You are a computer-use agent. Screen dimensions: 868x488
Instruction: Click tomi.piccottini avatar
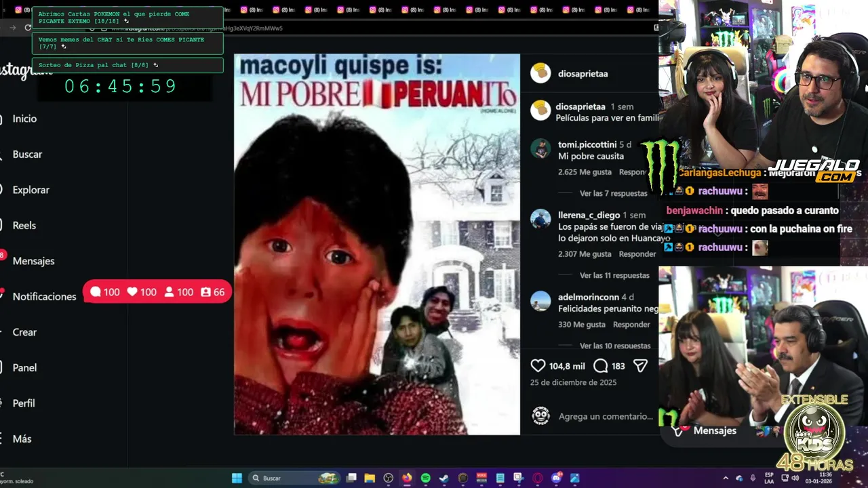[540, 148]
